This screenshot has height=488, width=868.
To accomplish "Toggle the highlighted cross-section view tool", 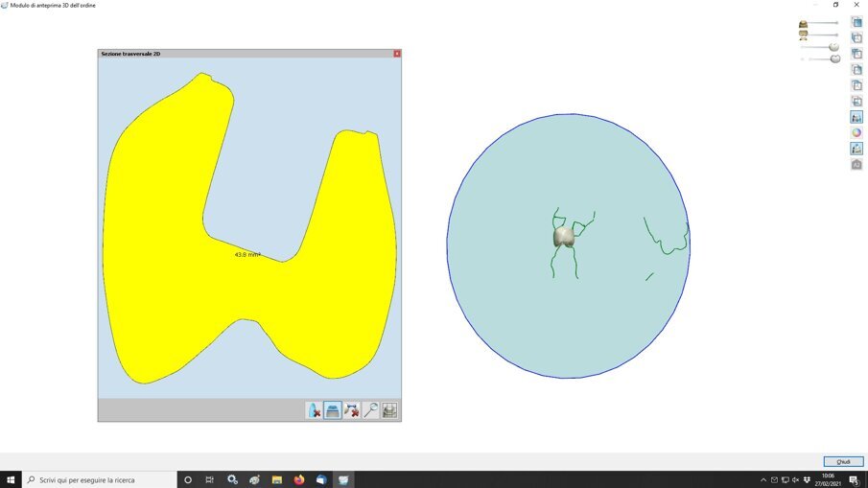I will (333, 410).
